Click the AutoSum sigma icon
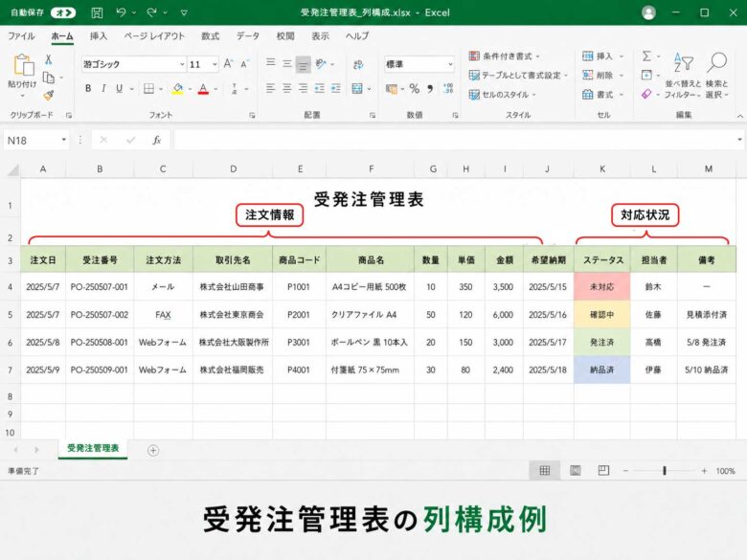The width and height of the screenshot is (747, 560). [646, 56]
